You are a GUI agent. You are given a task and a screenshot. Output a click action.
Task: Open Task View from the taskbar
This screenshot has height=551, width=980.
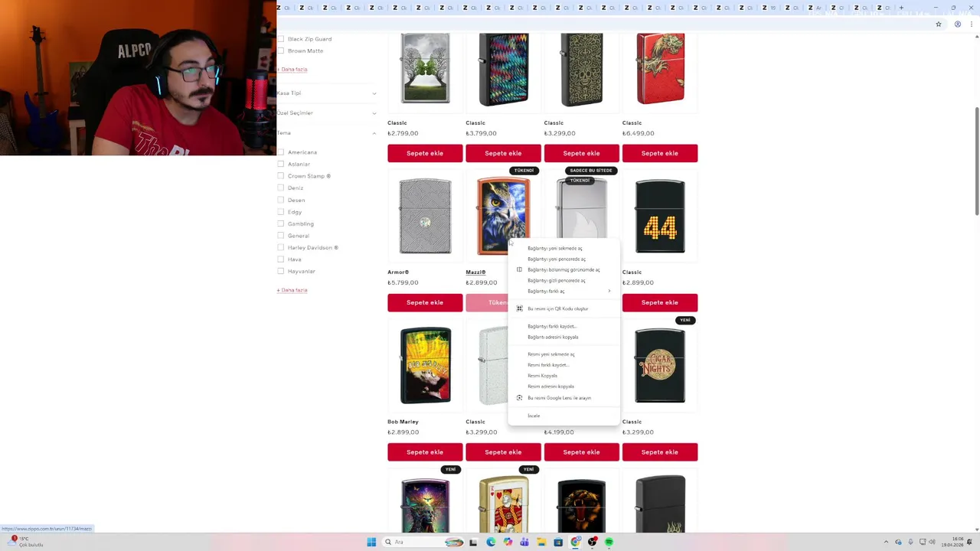point(473,542)
